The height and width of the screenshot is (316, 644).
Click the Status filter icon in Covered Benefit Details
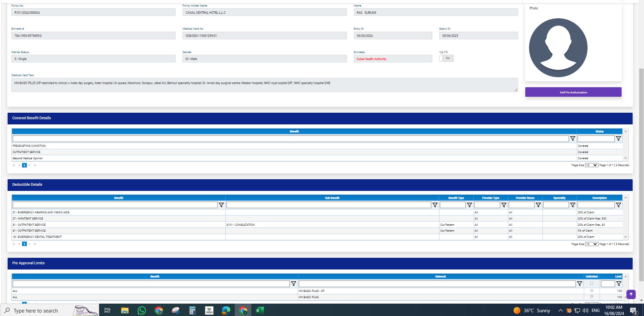coord(618,139)
